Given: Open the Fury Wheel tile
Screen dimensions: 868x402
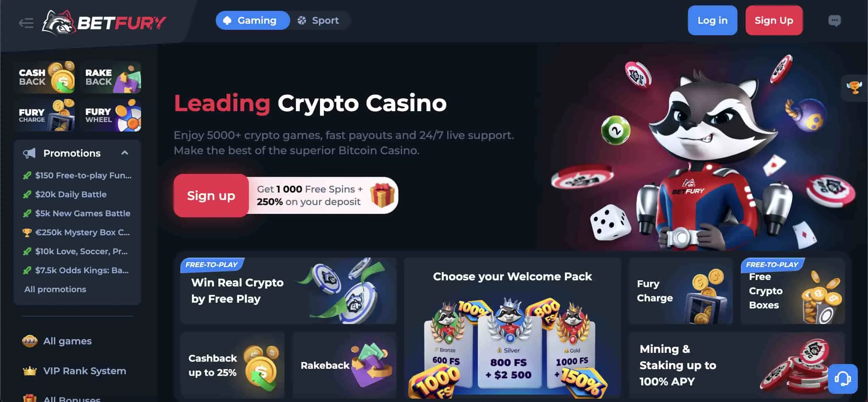Looking at the screenshot, I should coord(111,115).
